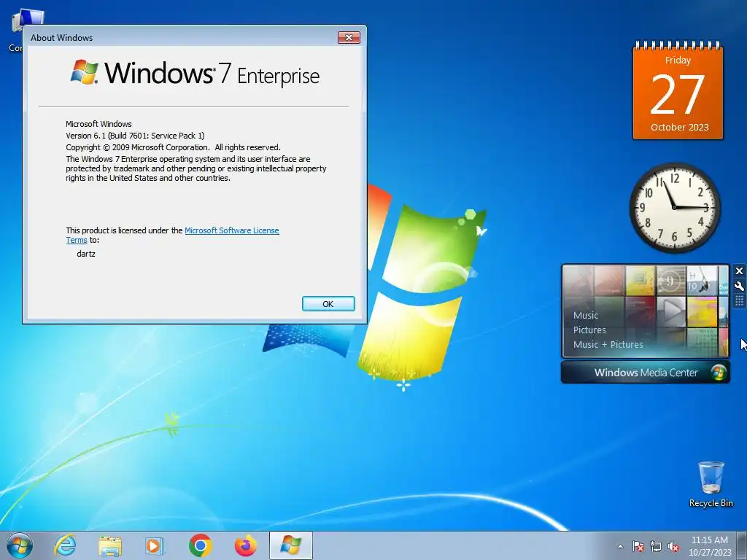Close the Media Center gadget

click(739, 271)
